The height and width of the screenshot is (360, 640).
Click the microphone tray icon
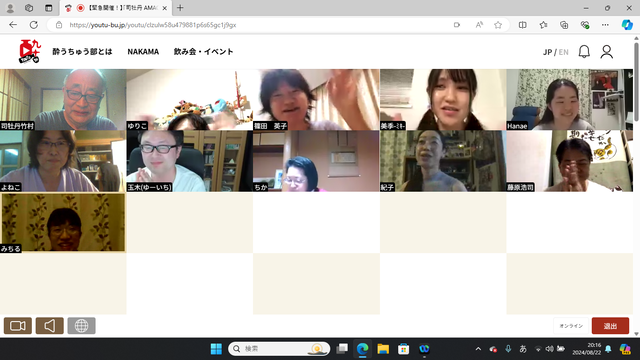tap(508, 349)
